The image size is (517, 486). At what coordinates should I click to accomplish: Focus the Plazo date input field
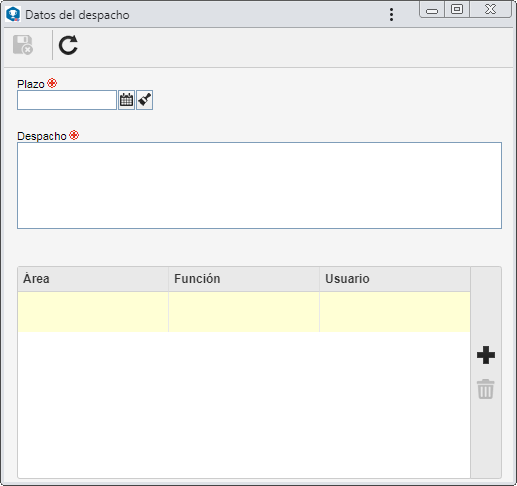67,100
